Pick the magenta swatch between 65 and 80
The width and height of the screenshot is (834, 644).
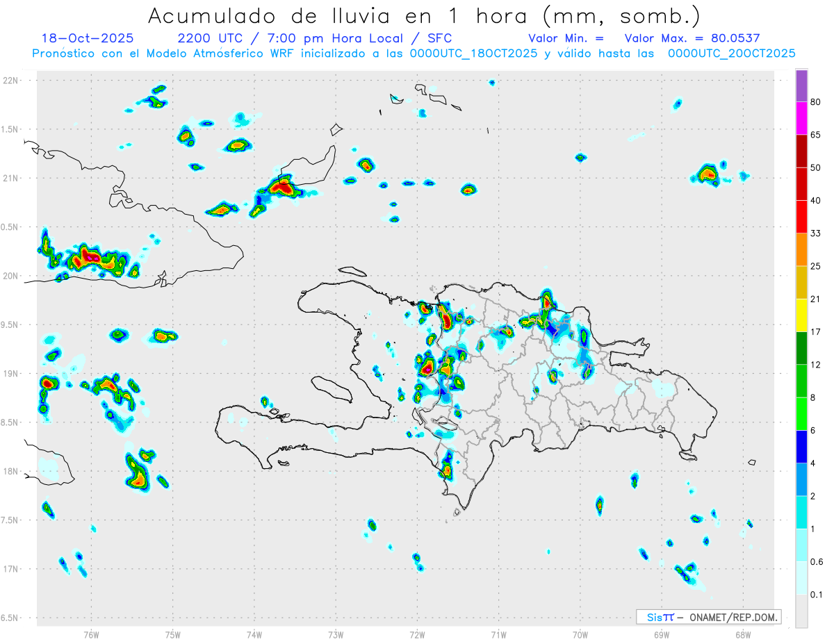[801, 119]
